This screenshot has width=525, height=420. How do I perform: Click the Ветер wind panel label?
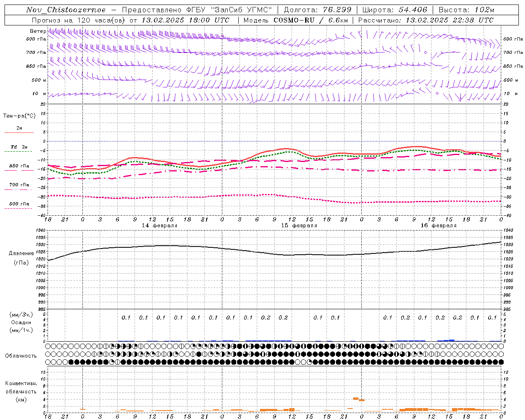38,31
